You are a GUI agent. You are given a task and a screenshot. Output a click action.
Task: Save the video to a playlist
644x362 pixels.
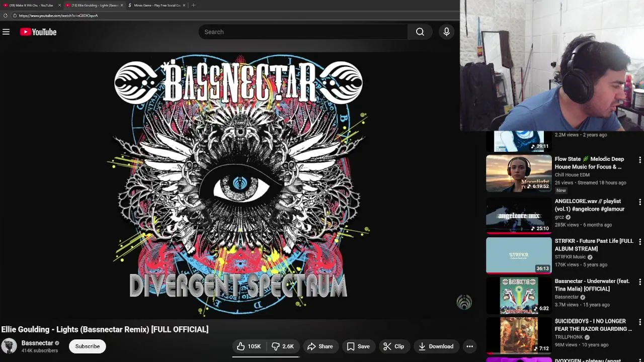point(358,346)
